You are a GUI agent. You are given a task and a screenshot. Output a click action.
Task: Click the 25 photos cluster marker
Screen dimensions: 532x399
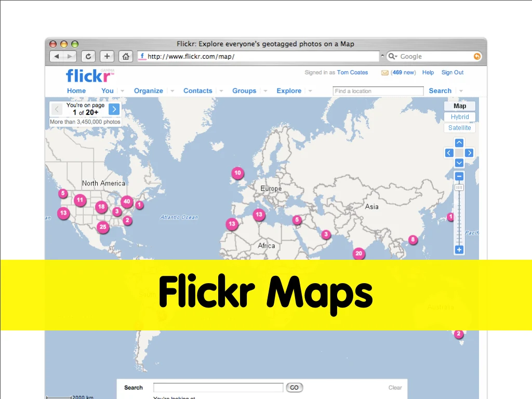pyautogui.click(x=103, y=227)
